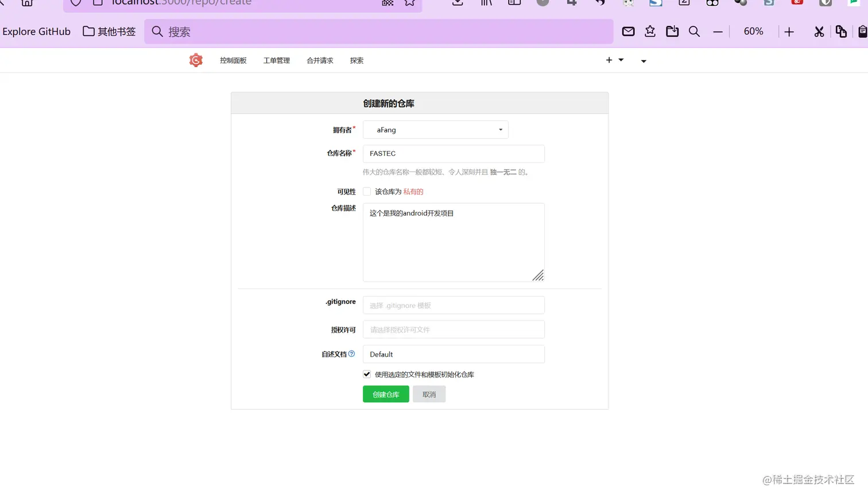Click the Gitea logo icon
868x499 pixels.
tap(196, 60)
